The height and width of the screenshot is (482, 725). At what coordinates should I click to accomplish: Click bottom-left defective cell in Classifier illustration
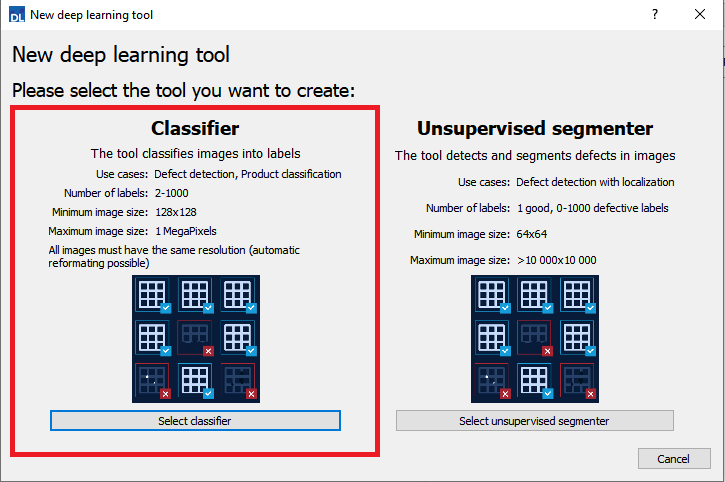(x=153, y=381)
